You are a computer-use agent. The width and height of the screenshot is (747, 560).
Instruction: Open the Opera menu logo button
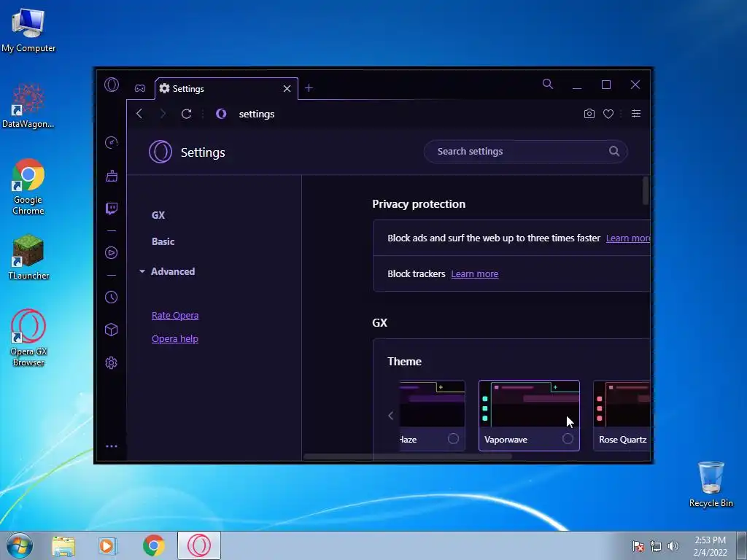112,85
